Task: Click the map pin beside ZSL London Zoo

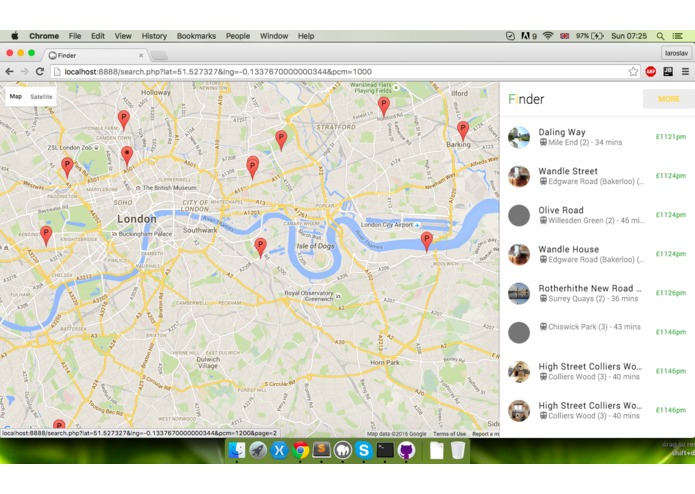Action: [67, 167]
